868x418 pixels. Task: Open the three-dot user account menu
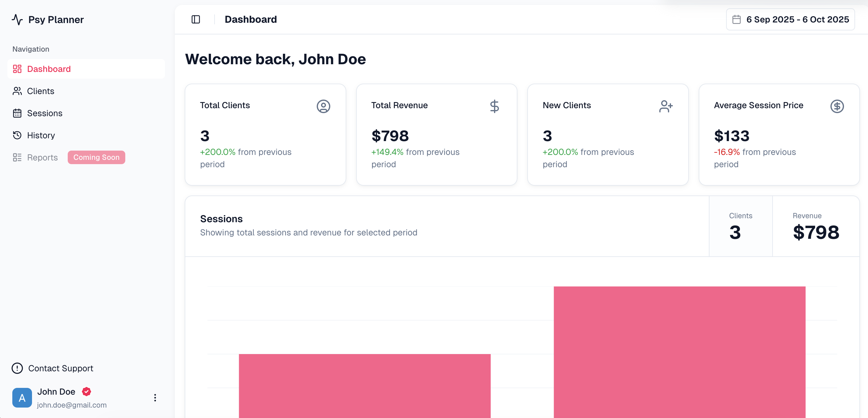pyautogui.click(x=155, y=397)
